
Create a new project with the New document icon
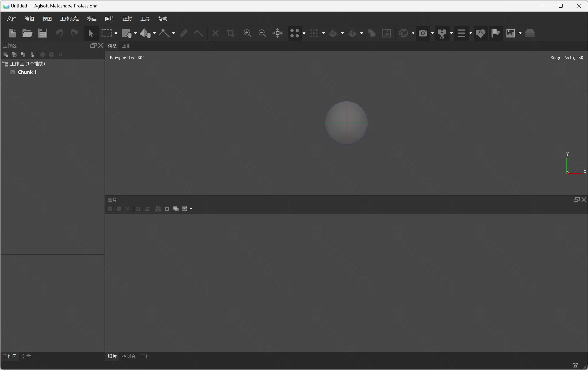coord(12,33)
